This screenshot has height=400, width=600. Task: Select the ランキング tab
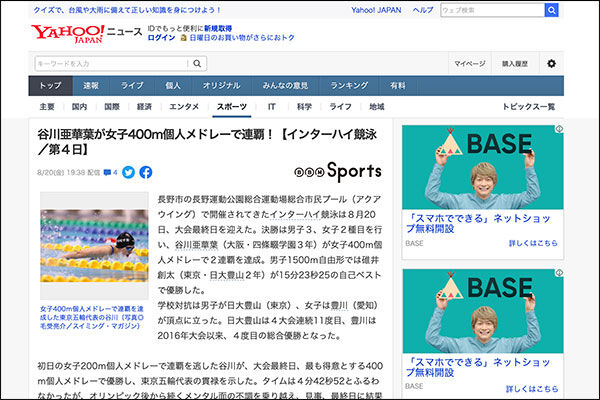(349, 86)
